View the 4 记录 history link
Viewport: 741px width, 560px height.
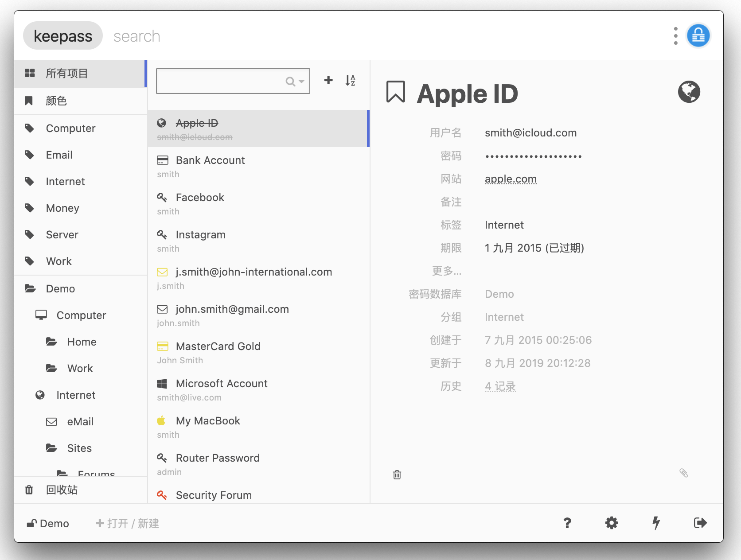point(500,386)
